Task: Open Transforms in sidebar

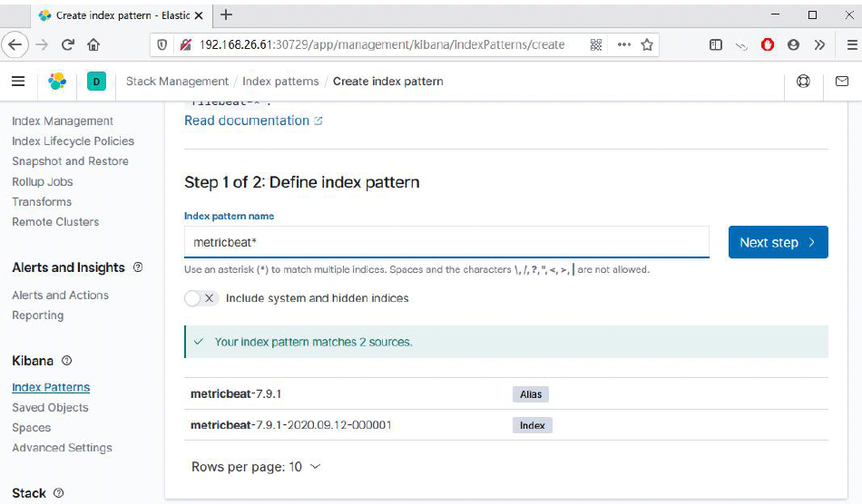Action: tap(42, 201)
